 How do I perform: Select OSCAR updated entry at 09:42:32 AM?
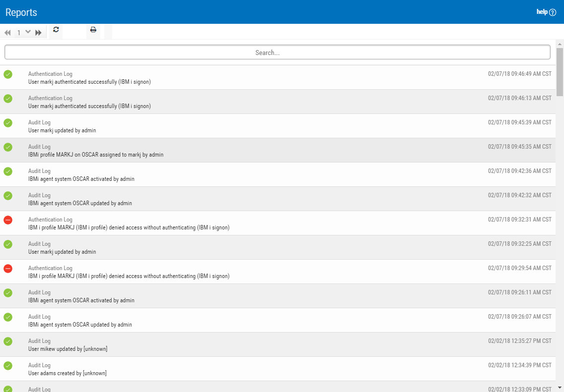[80, 203]
